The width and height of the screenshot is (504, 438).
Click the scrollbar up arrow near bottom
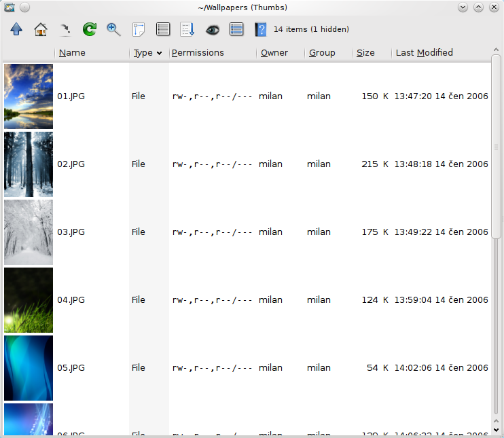point(496,420)
